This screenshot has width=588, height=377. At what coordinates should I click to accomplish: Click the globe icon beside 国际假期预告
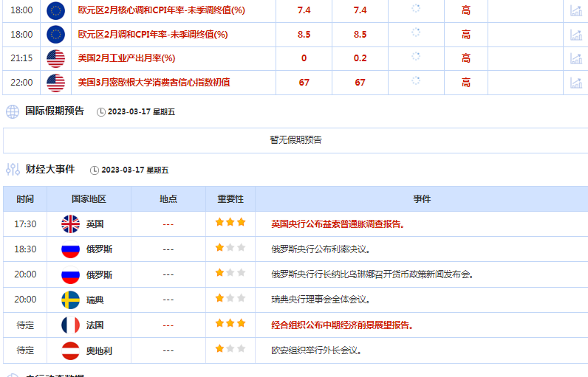tap(13, 111)
